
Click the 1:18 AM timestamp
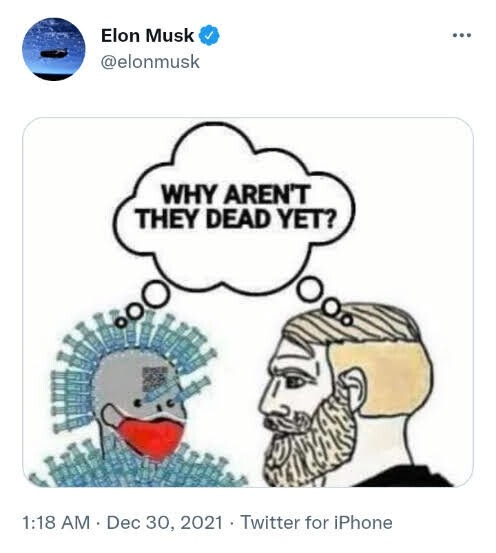(56, 522)
